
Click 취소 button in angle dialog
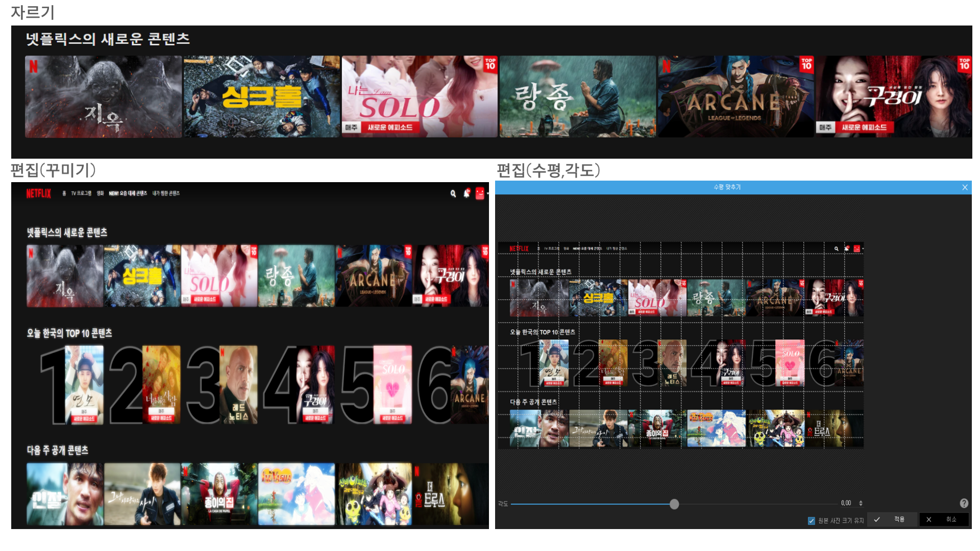(944, 519)
